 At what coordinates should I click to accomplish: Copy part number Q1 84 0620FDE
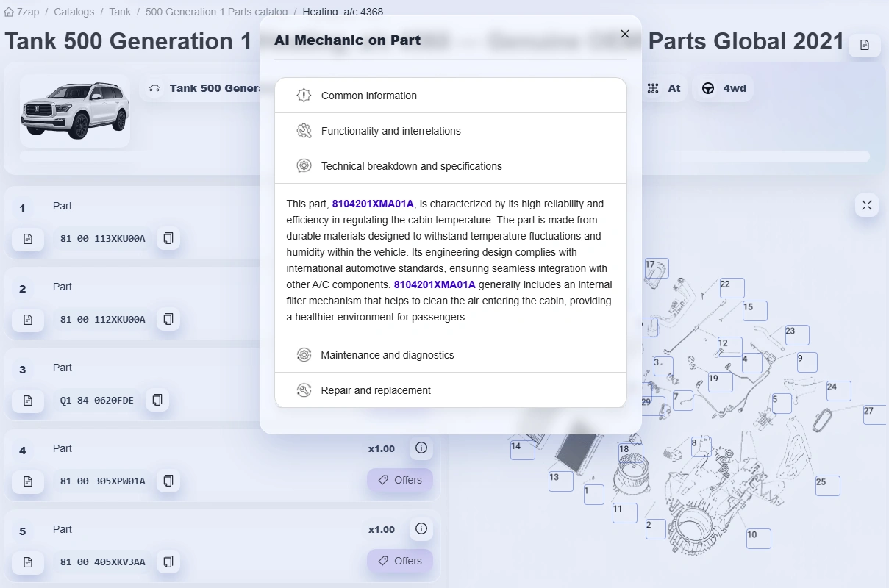[157, 400]
